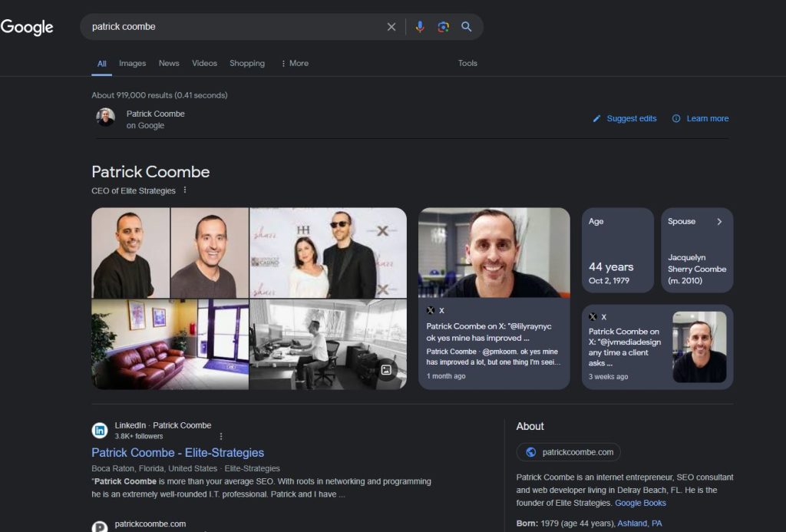The width and height of the screenshot is (786, 532).
Task: Open the Videos tab
Action: point(204,63)
